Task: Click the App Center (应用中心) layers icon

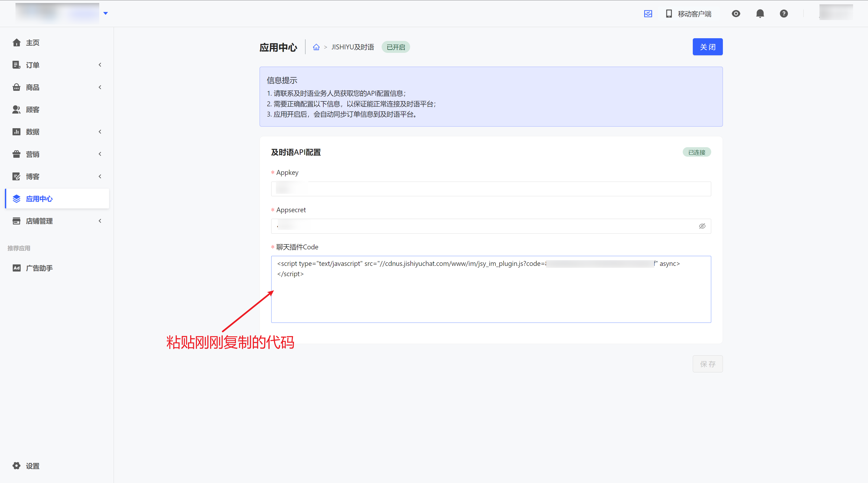Action: pos(17,199)
